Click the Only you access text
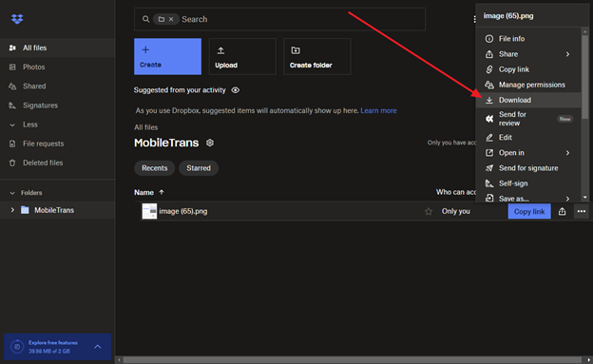The height and width of the screenshot is (364, 593). click(x=456, y=212)
